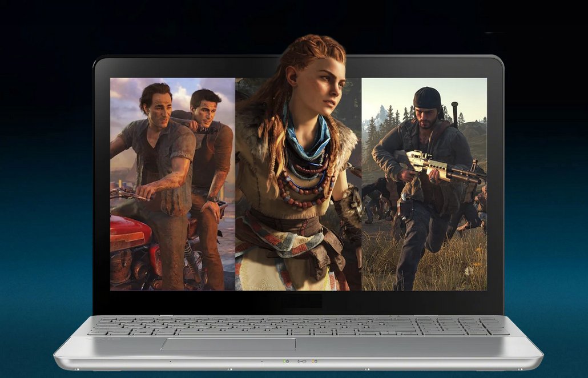
Task: Click the laptop's touchpad
Action: 228,344
